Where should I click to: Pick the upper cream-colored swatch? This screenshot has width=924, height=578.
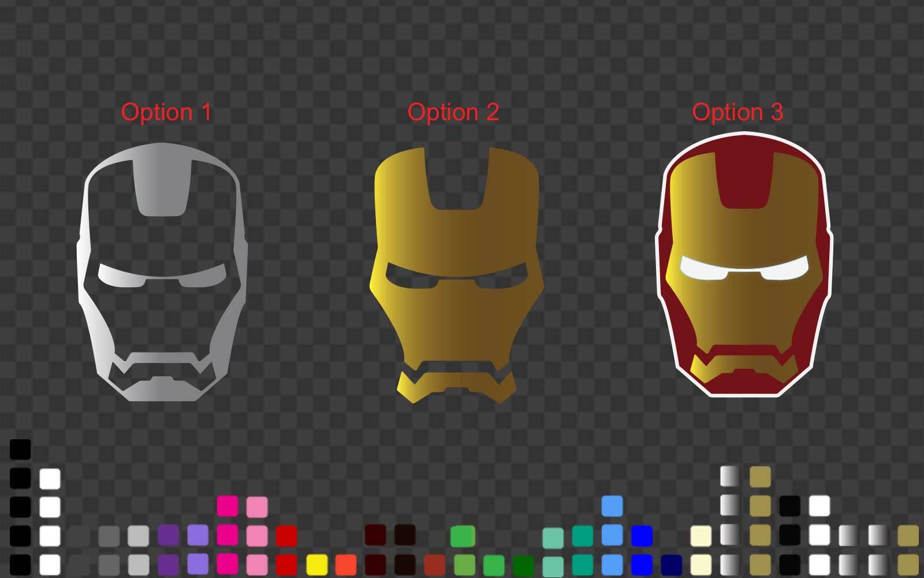point(701,536)
